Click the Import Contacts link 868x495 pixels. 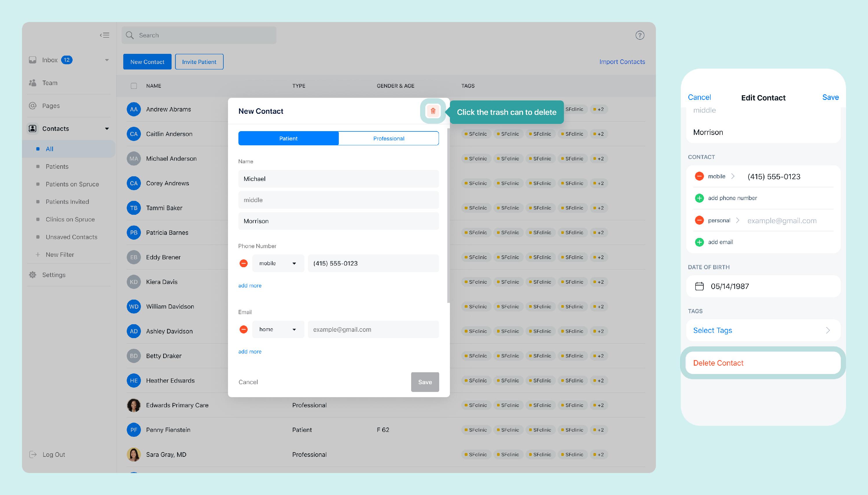click(x=622, y=62)
